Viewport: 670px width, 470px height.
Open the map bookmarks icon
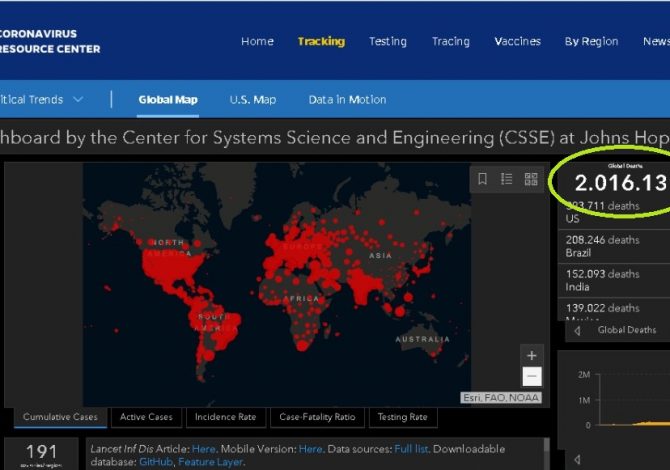pyautogui.click(x=482, y=179)
